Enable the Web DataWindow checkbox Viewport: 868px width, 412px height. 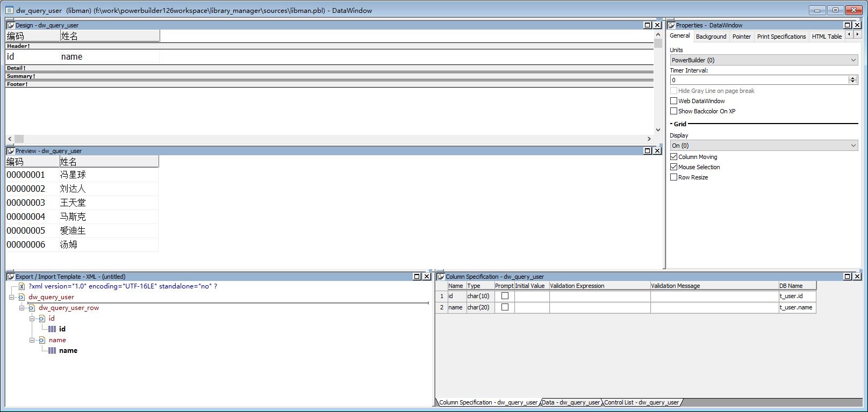coord(673,101)
